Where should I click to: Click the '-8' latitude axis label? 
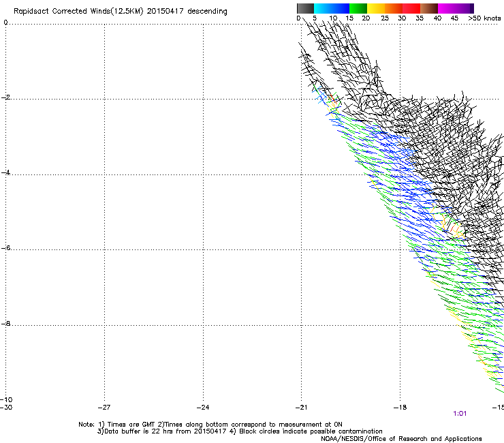click(x=5, y=323)
